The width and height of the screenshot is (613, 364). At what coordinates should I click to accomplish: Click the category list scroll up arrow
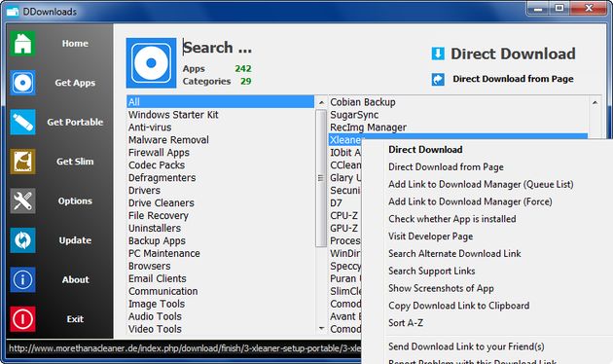(x=321, y=102)
